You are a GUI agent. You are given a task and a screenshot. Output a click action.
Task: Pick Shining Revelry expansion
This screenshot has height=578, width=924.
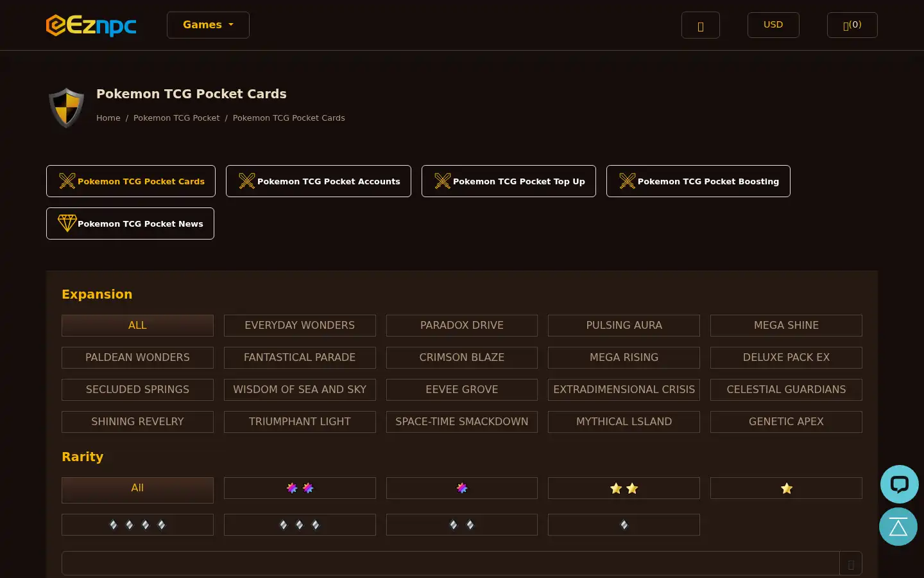pyautogui.click(x=137, y=422)
